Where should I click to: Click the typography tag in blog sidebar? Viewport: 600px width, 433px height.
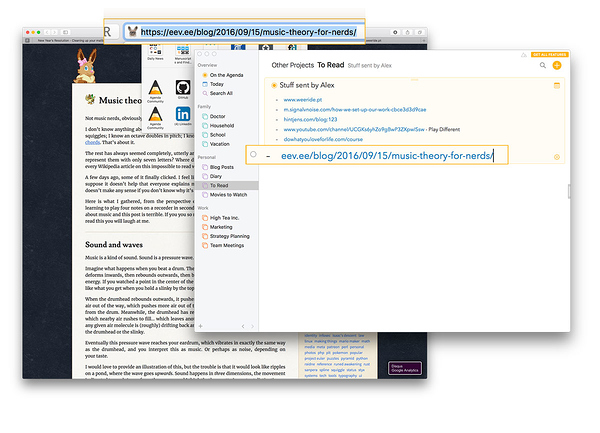347,376
